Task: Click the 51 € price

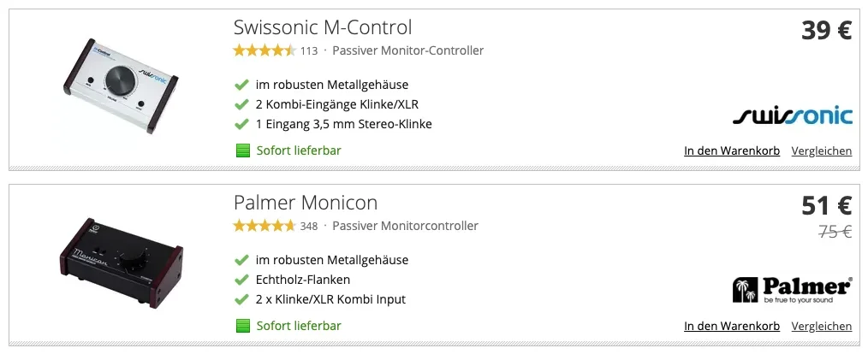Action: 826,206
